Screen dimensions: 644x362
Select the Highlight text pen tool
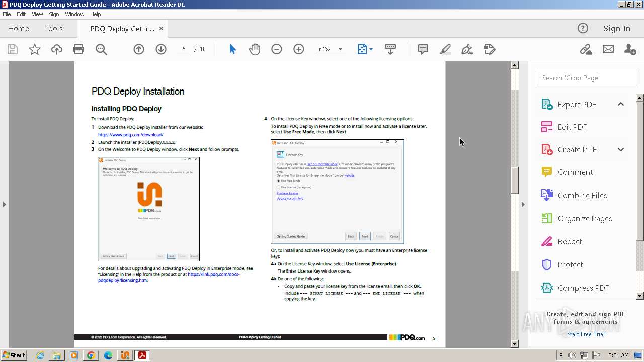(445, 49)
